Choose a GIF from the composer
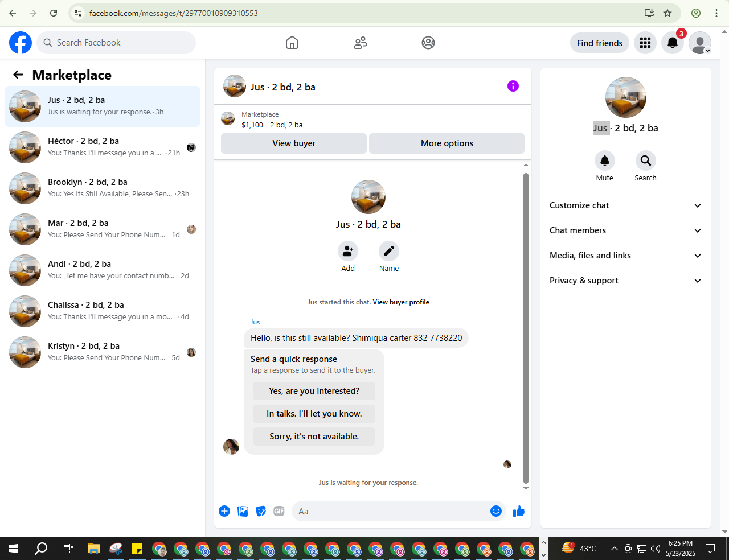 tap(279, 511)
